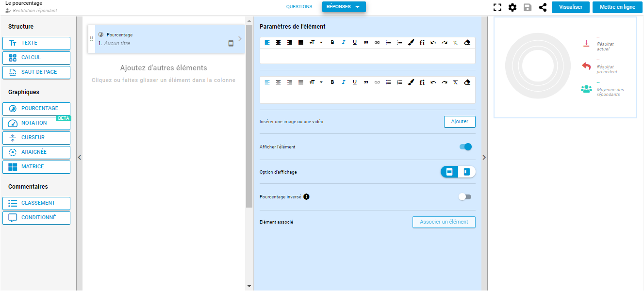Viewport: 644px width, 291px height.
Task: Center text in second editor toolbar
Action: 278,82
